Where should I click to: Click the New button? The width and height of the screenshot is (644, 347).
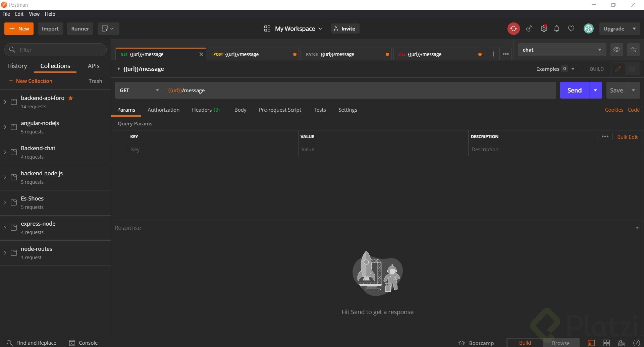point(19,29)
